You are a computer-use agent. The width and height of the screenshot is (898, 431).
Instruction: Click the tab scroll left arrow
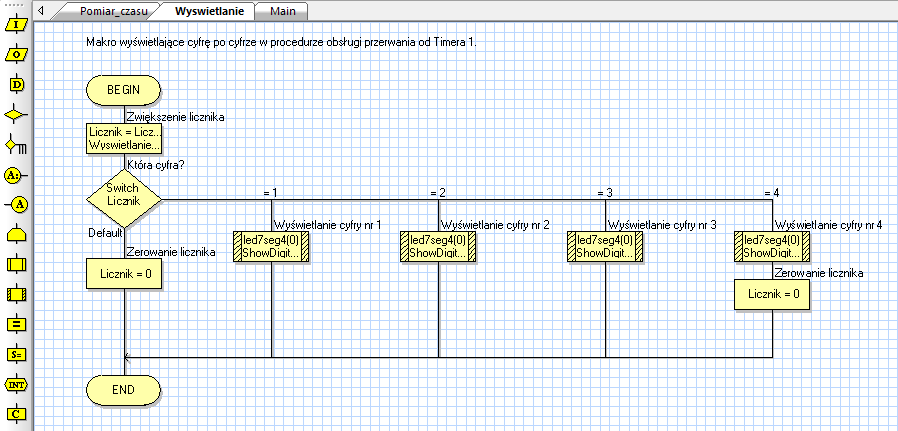pyautogui.click(x=41, y=10)
